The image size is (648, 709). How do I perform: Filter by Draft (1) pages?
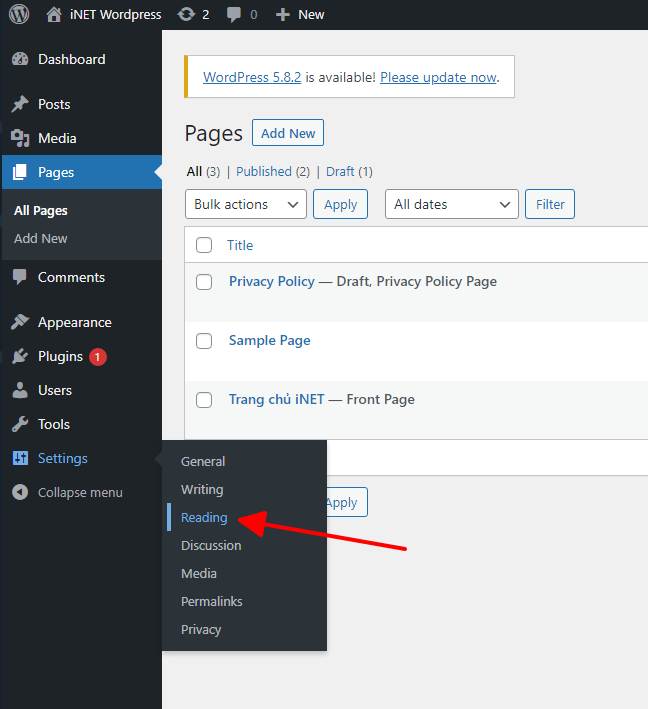(349, 172)
